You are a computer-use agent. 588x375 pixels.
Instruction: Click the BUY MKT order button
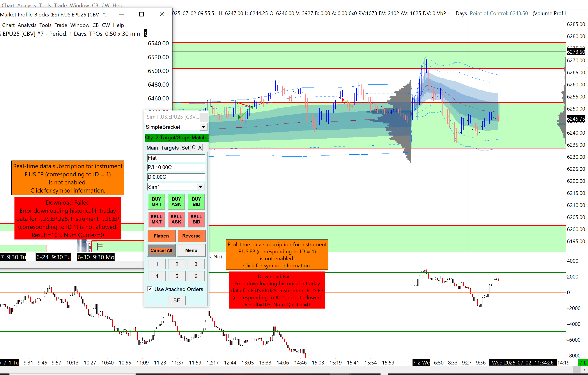[x=156, y=202]
